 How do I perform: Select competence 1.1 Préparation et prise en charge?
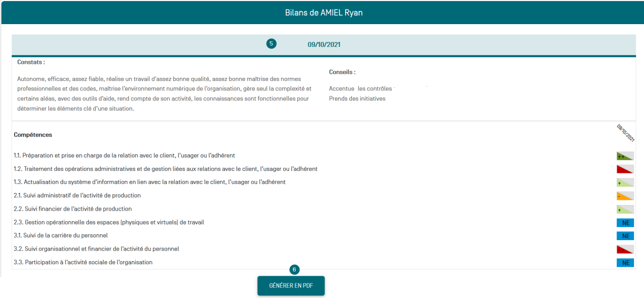pyautogui.click(x=124, y=156)
